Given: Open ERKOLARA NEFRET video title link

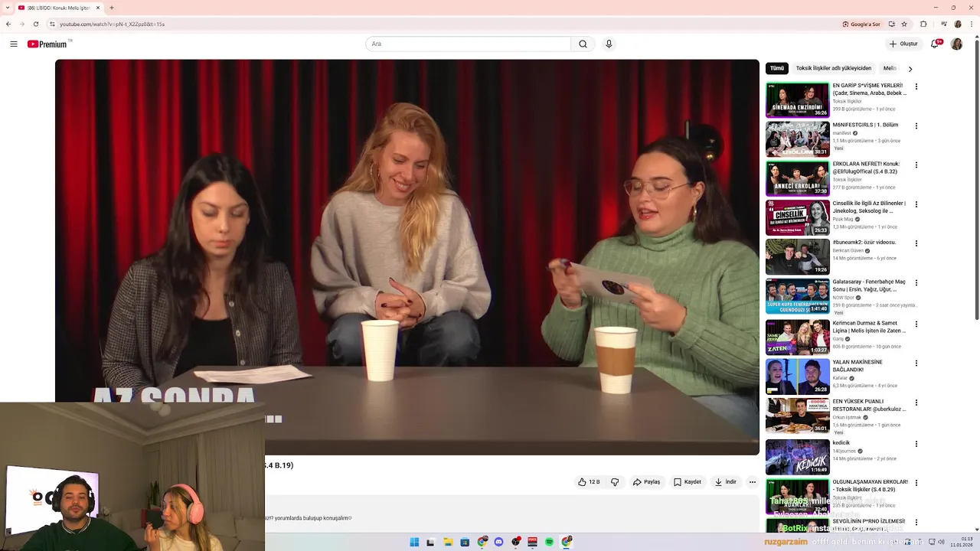Looking at the screenshot, I should click(x=867, y=168).
